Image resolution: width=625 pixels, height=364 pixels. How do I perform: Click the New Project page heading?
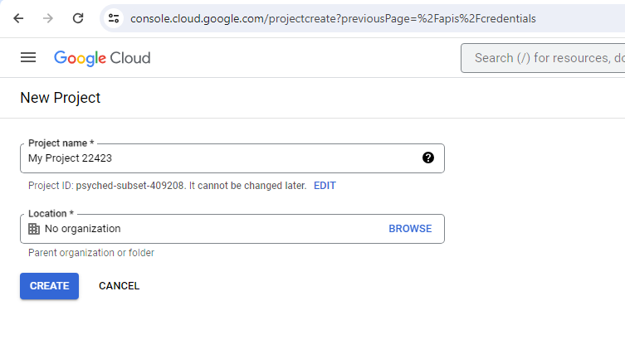pos(61,98)
